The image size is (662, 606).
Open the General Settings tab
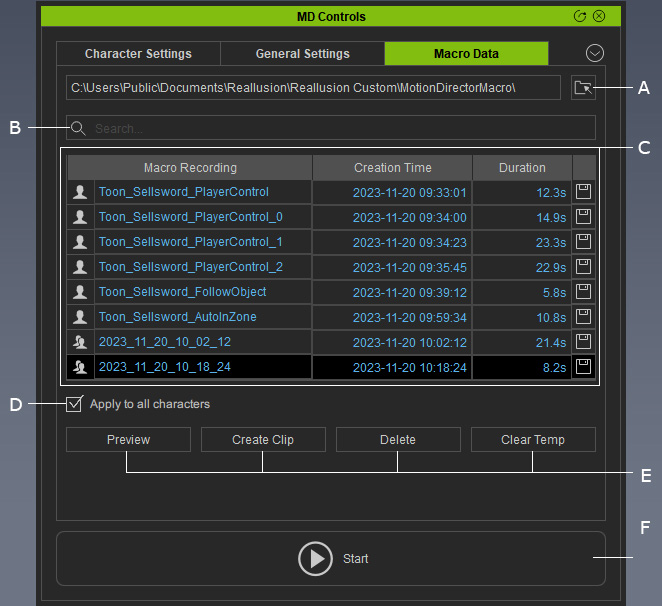302,54
